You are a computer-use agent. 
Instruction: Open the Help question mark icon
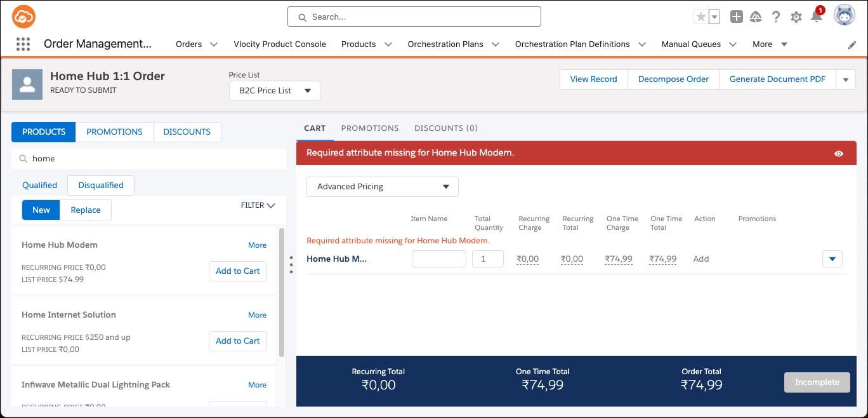pos(776,17)
